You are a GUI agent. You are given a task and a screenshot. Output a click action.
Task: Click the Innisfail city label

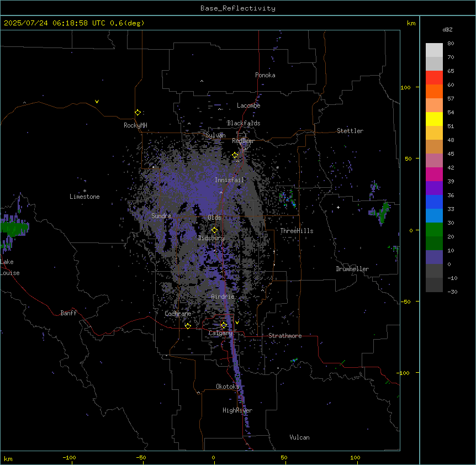(x=230, y=180)
